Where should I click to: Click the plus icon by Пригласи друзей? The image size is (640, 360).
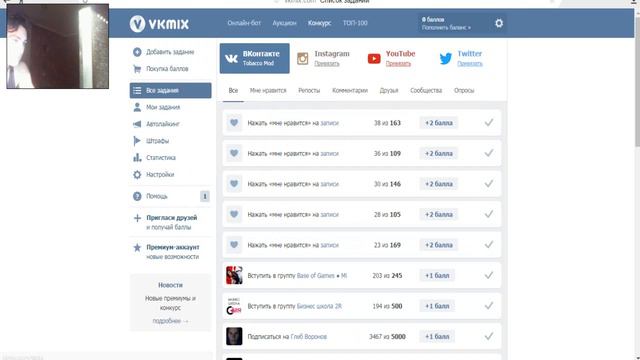pos(137,218)
